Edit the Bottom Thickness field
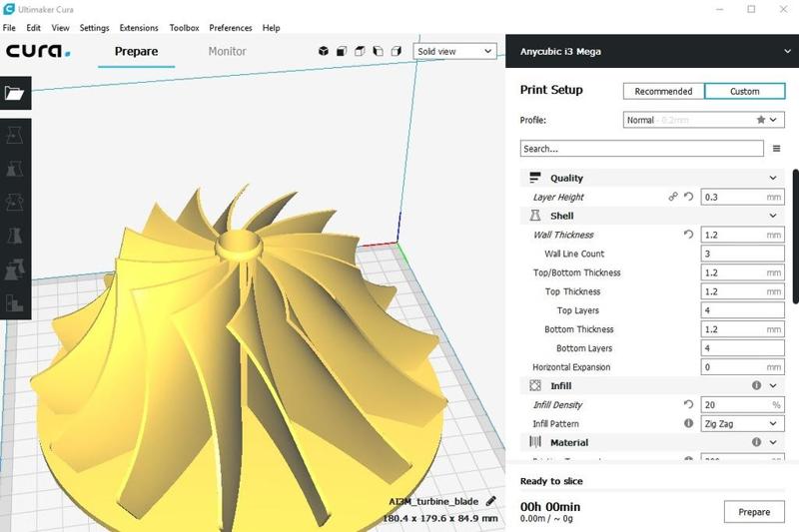799x532 pixels. [742, 328]
